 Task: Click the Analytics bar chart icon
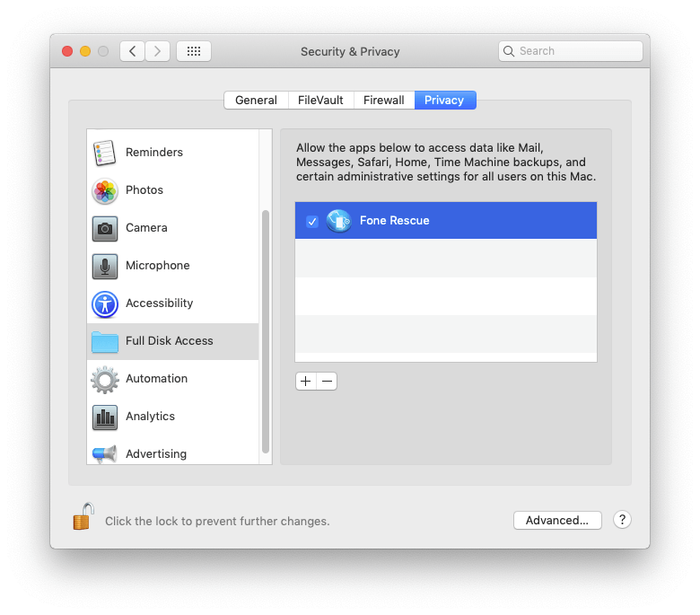(105, 417)
